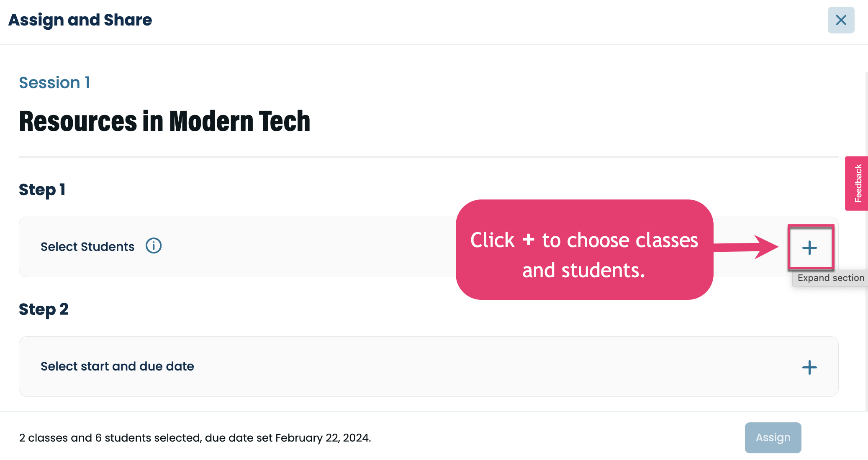Click the date February 22, 2024 in summary
The width and height of the screenshot is (868, 460).
(x=323, y=438)
